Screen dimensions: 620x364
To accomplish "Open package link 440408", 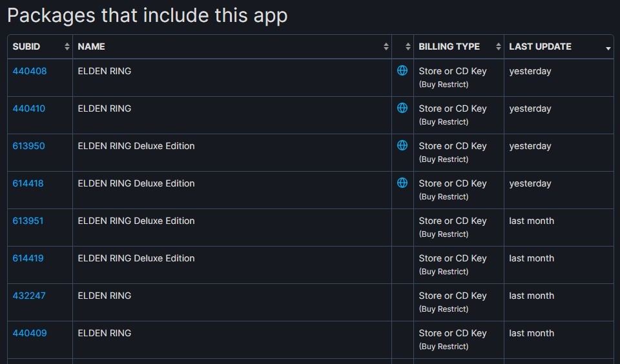I will [30, 71].
